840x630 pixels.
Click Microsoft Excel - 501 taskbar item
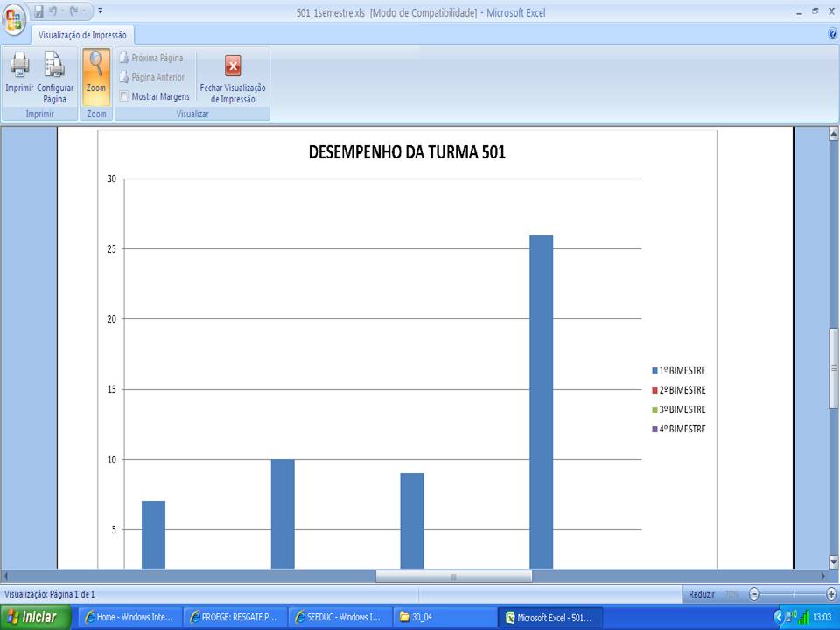tap(550, 617)
